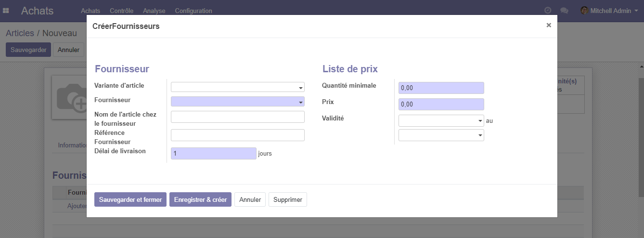This screenshot has width=644, height=238.
Task: Click Sauvegarder et fermer button
Action: coord(130,199)
